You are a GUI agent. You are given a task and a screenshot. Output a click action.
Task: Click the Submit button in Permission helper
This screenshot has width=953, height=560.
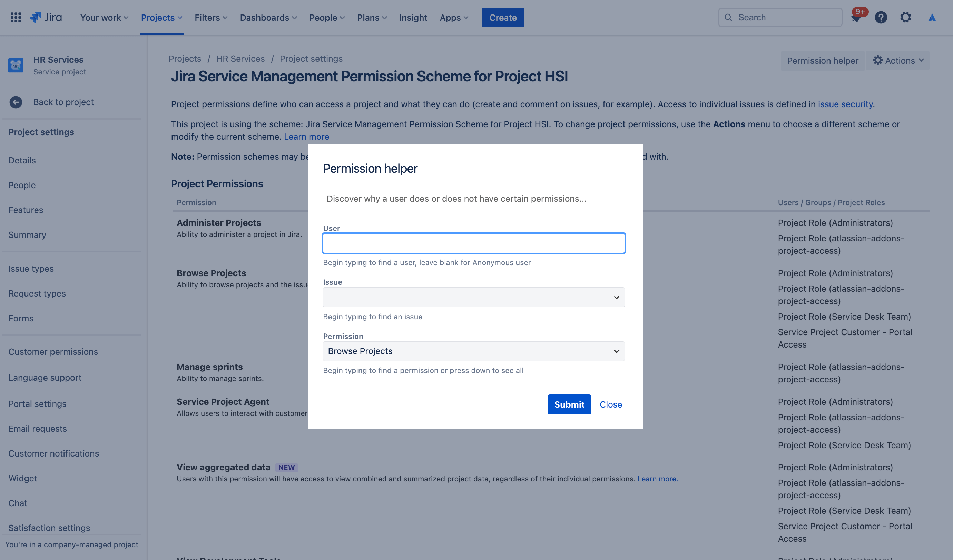click(569, 404)
